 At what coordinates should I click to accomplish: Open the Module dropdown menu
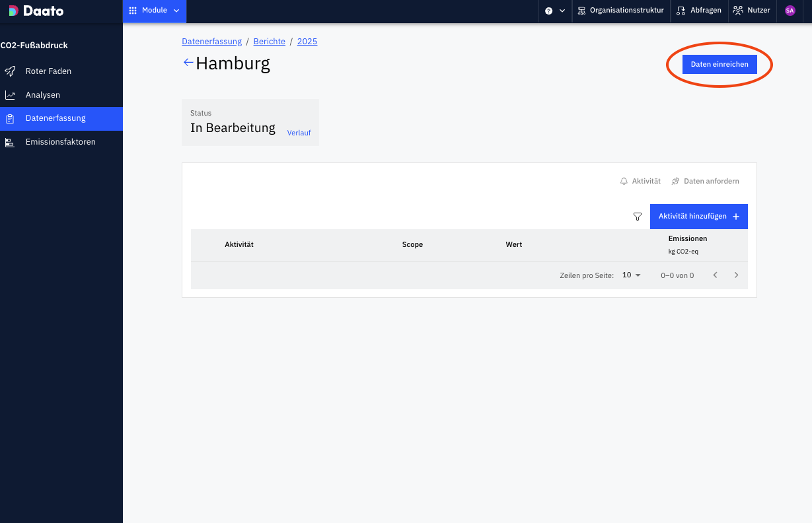coord(155,11)
